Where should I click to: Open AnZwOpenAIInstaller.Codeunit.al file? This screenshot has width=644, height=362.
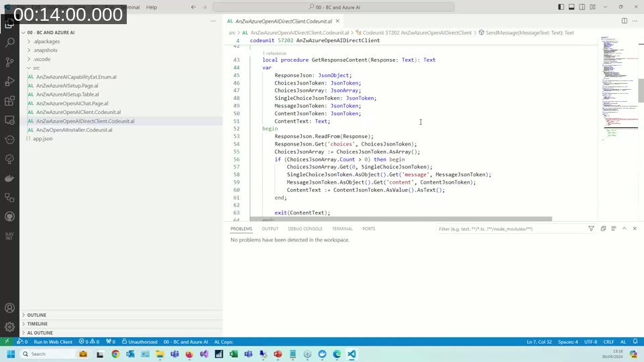74,129
